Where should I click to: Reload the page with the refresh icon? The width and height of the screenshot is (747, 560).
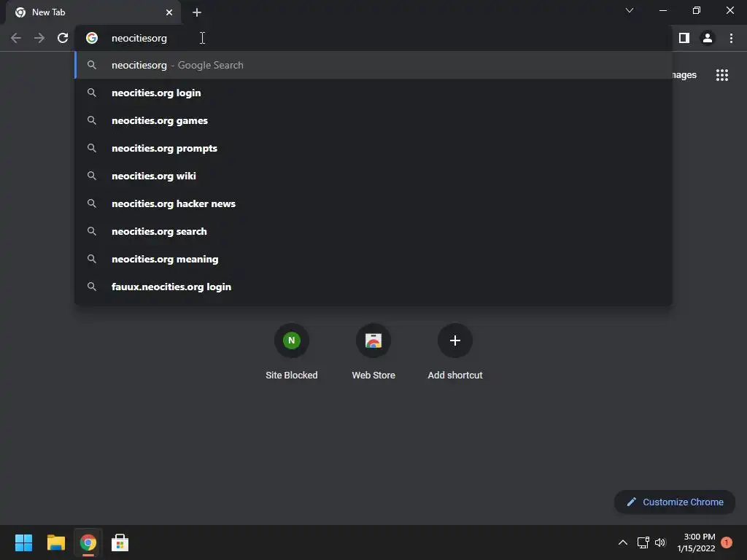coord(63,38)
